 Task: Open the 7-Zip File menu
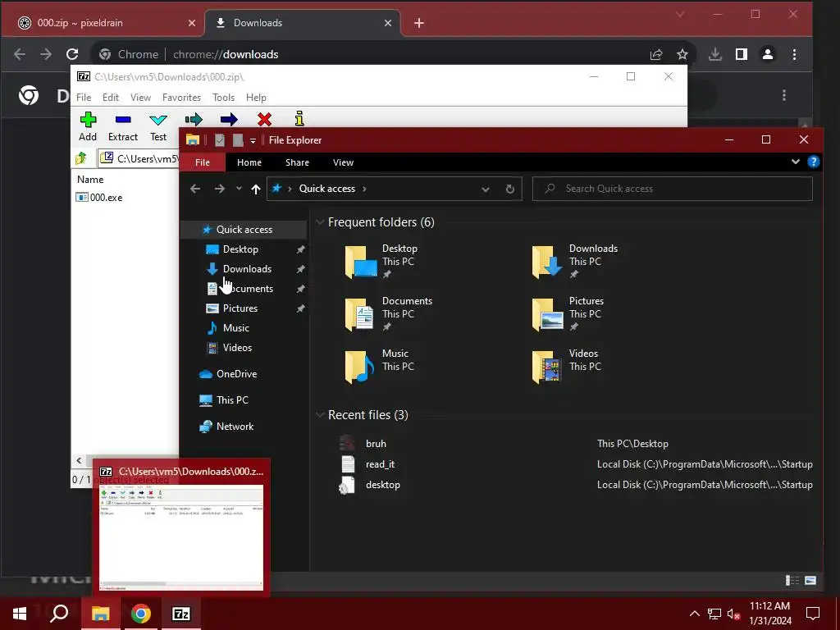(84, 98)
